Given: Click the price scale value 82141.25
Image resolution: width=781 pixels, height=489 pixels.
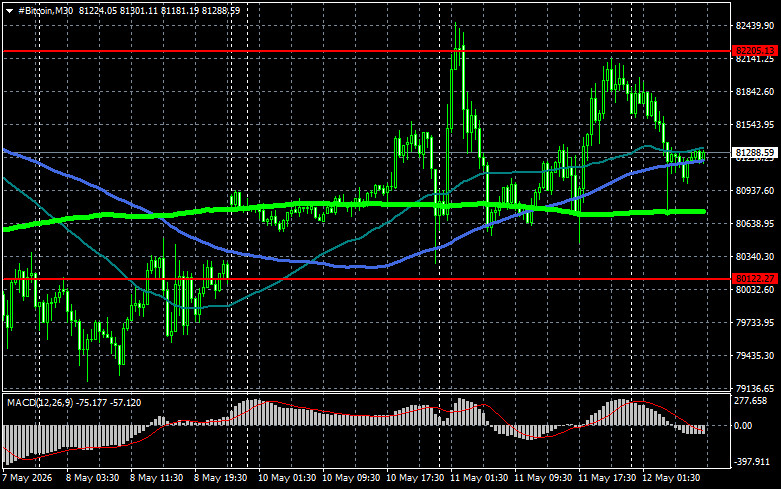Looking at the screenshot, I should pos(755,59).
